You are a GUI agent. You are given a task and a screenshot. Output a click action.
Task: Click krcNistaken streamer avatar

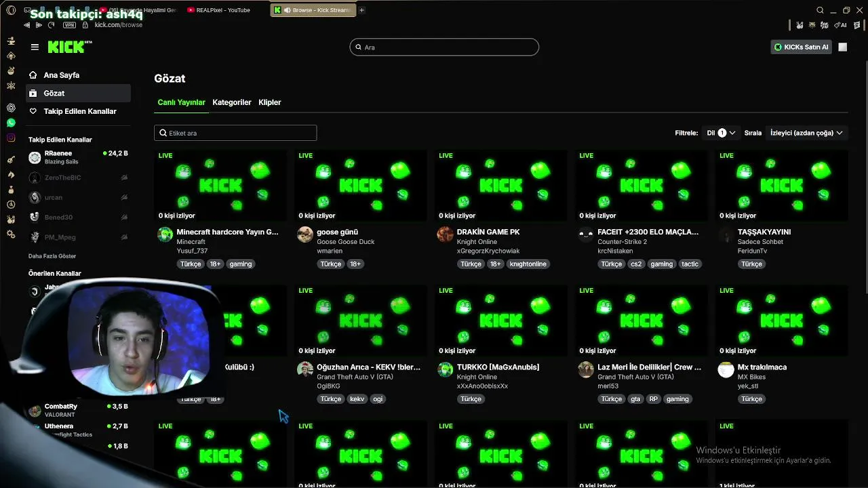(x=586, y=235)
